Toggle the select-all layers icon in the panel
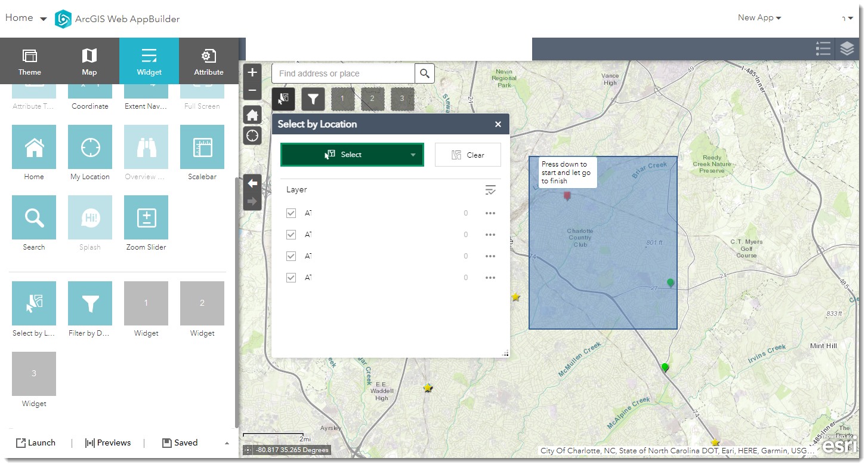 (490, 189)
